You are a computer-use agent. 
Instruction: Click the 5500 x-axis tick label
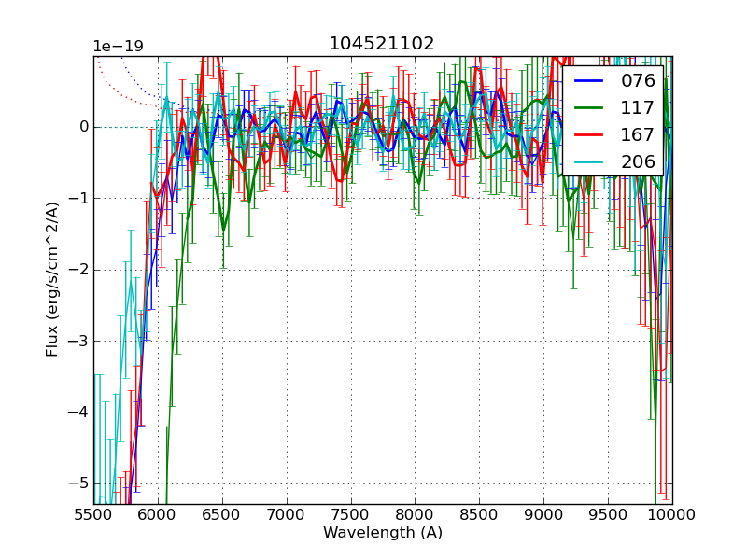93,513
